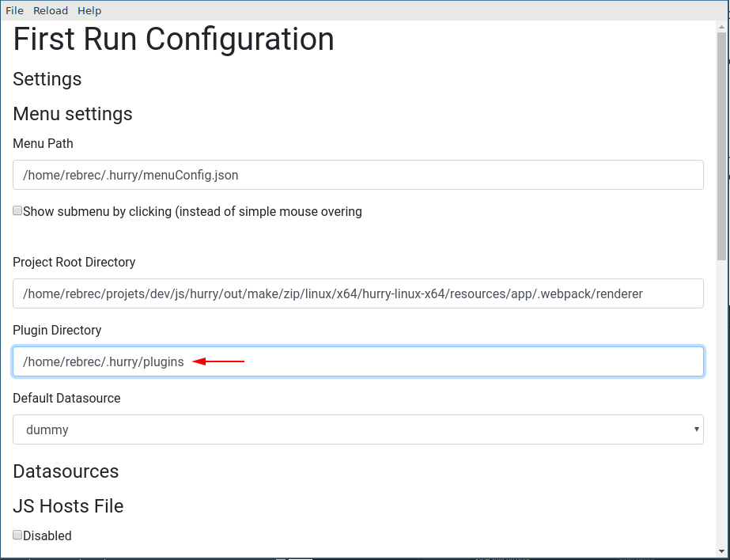This screenshot has width=730, height=560.
Task: Click the Menu Path label
Action: 43,143
